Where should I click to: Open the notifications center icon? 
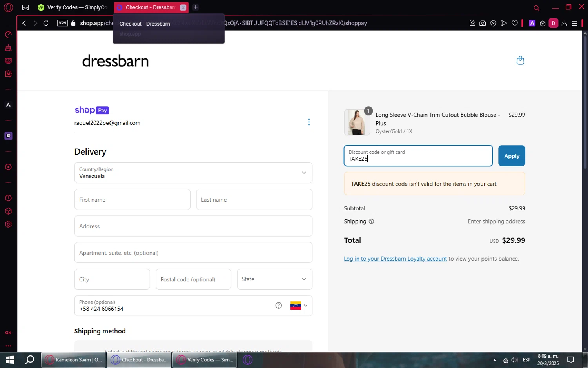tap(571, 360)
